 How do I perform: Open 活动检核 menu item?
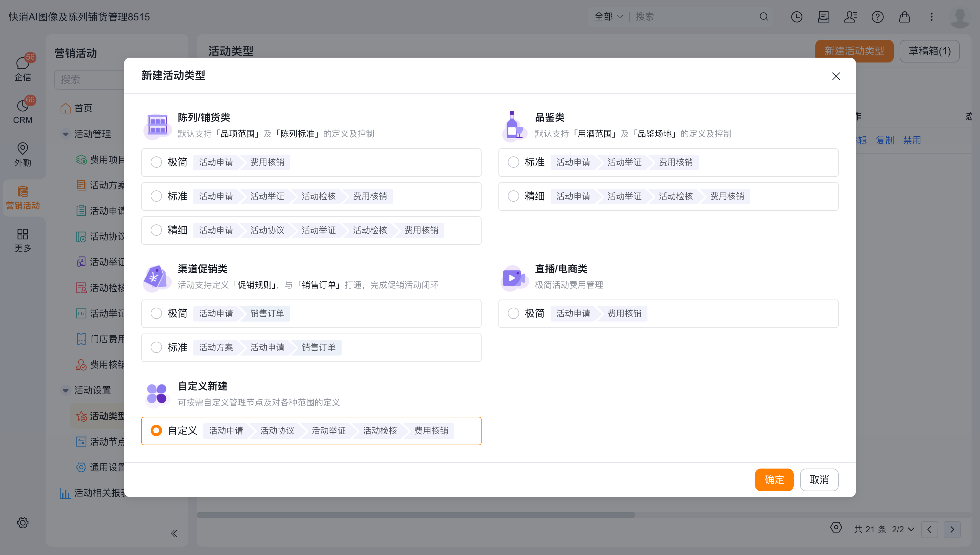click(x=100, y=288)
